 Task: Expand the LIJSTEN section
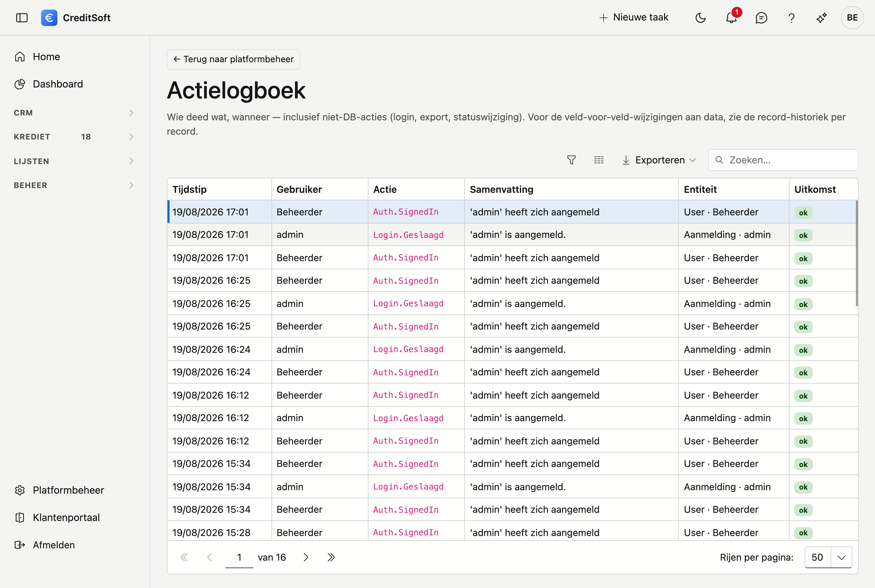[74, 161]
